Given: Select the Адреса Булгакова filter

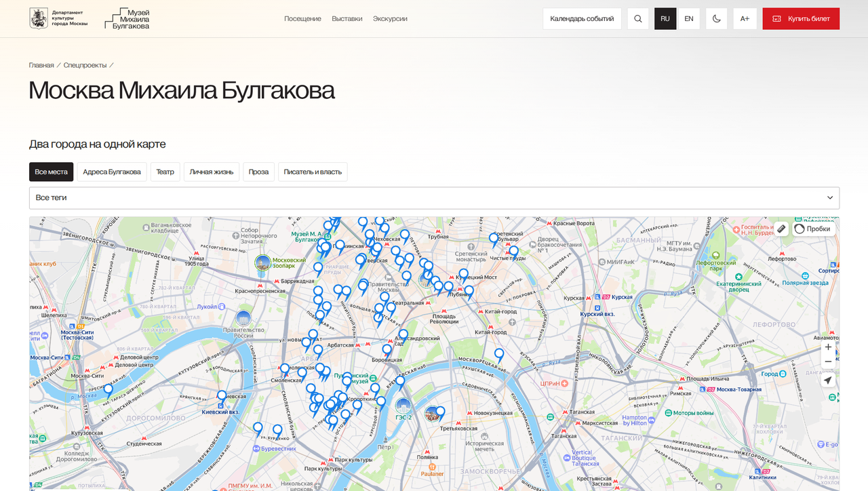Looking at the screenshot, I should pyautogui.click(x=112, y=172).
